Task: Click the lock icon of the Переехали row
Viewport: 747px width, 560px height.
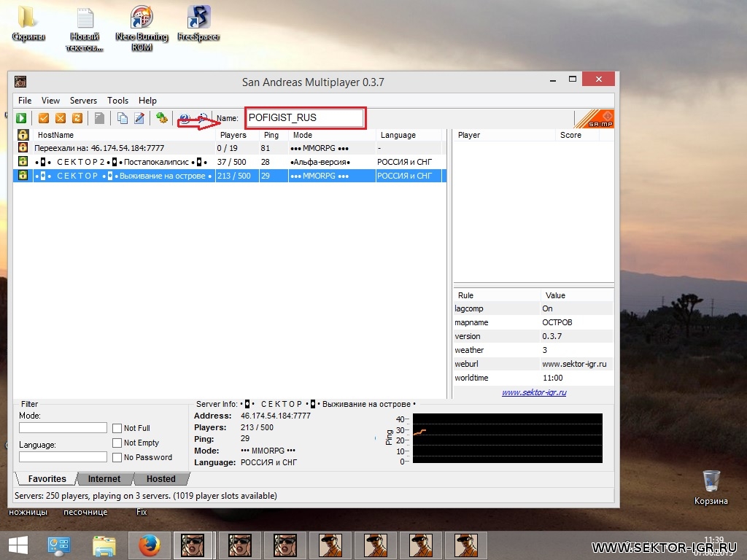Action: coord(23,147)
